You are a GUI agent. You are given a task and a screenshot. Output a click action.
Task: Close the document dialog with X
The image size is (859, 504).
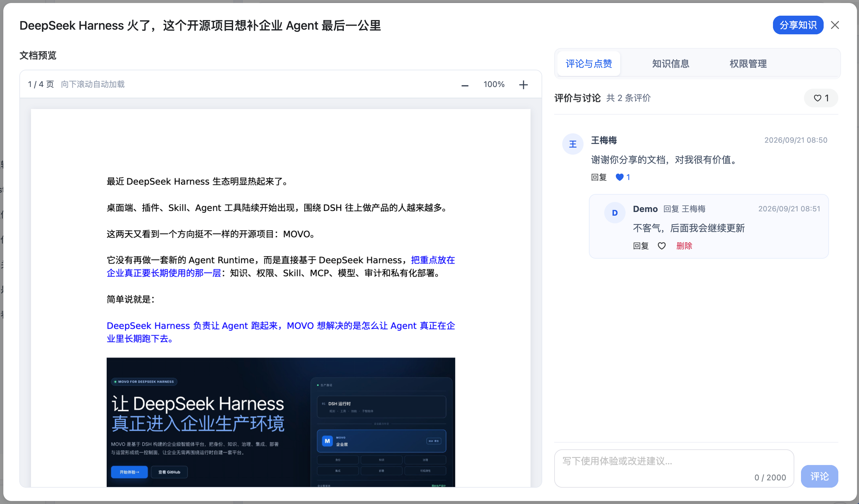click(835, 25)
